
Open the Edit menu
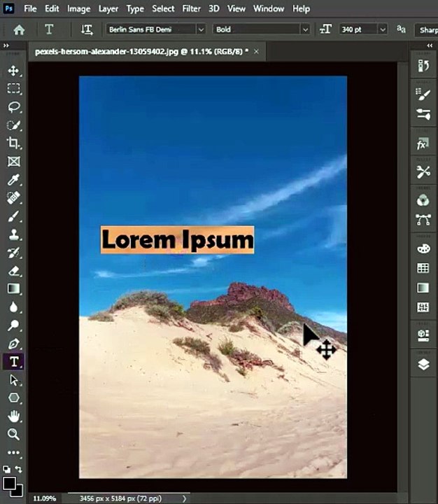(52, 8)
